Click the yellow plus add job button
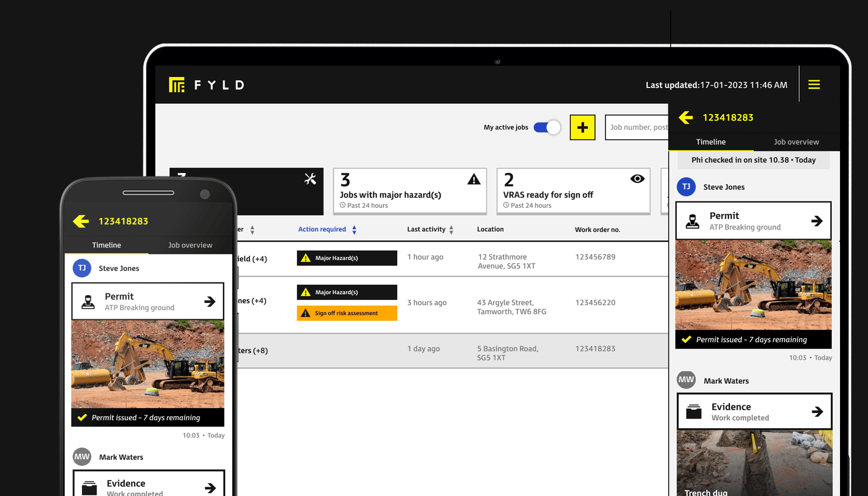The image size is (868, 496). coord(582,127)
